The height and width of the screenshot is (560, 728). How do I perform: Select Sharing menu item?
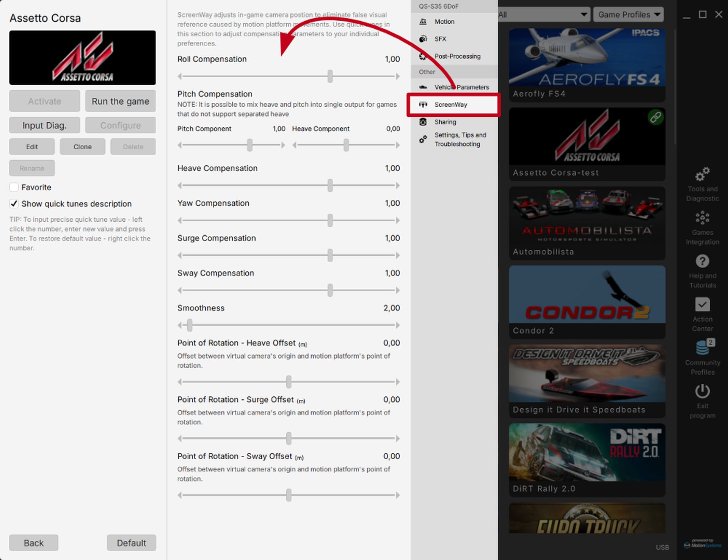pos(454,122)
